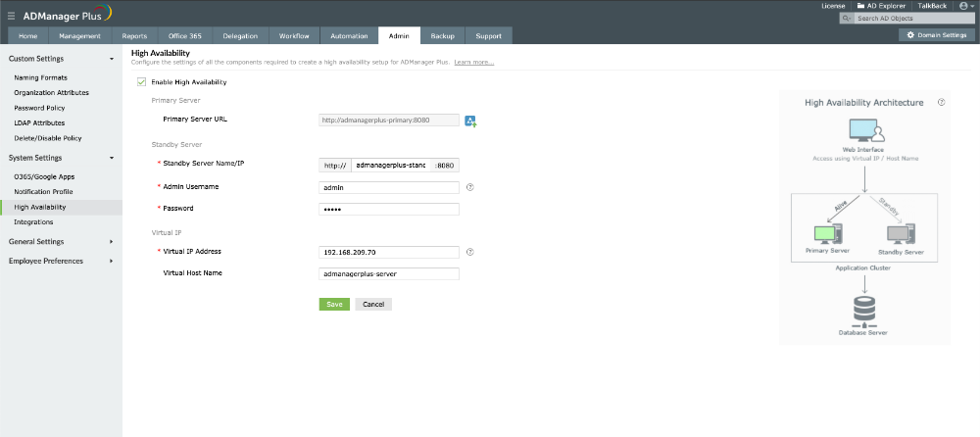Select the Delegation tab

[x=241, y=35]
